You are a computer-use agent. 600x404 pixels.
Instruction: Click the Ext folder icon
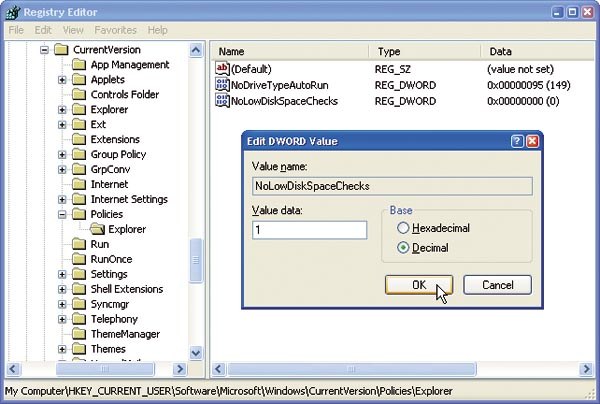[x=79, y=124]
